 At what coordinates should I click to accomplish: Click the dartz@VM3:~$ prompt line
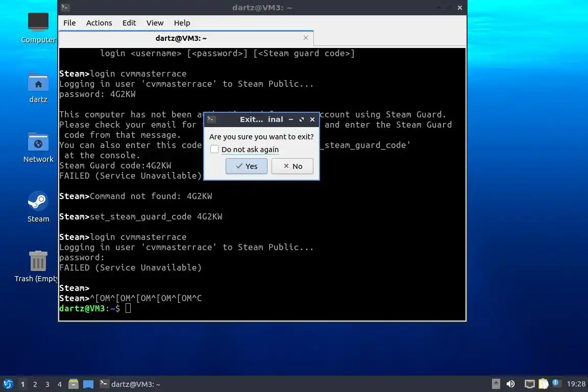95,308
